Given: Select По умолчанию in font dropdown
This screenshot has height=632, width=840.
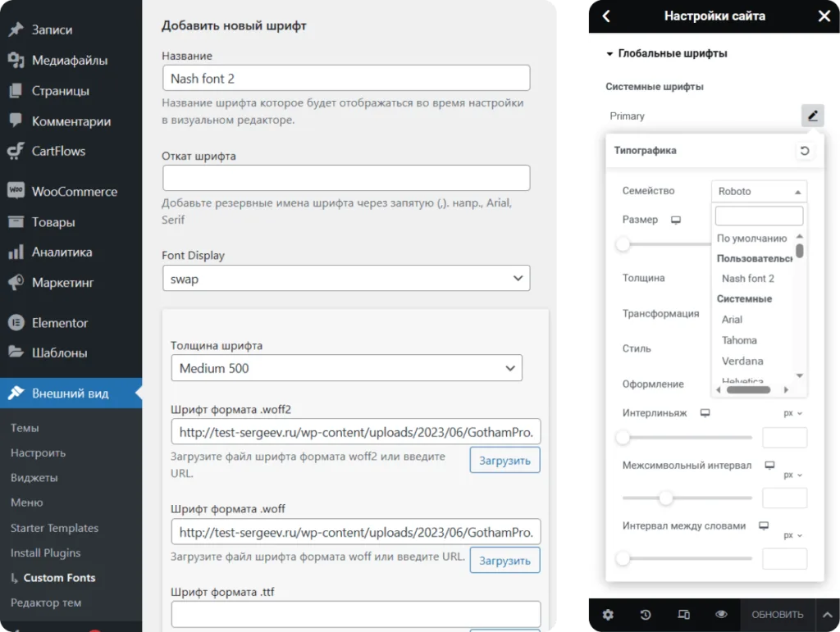Looking at the screenshot, I should coord(751,239).
